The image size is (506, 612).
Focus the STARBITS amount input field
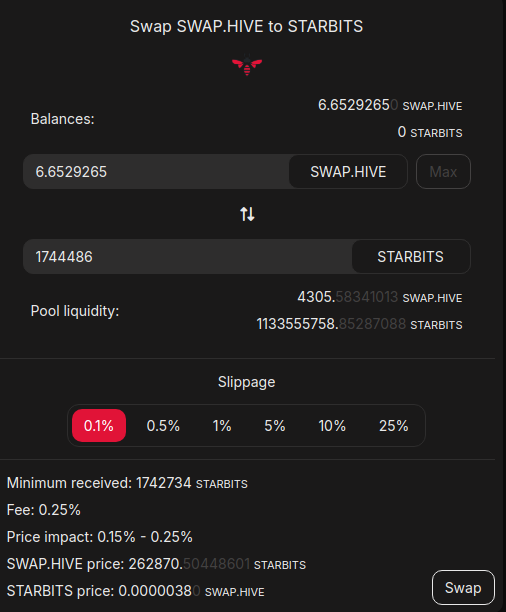(x=188, y=257)
